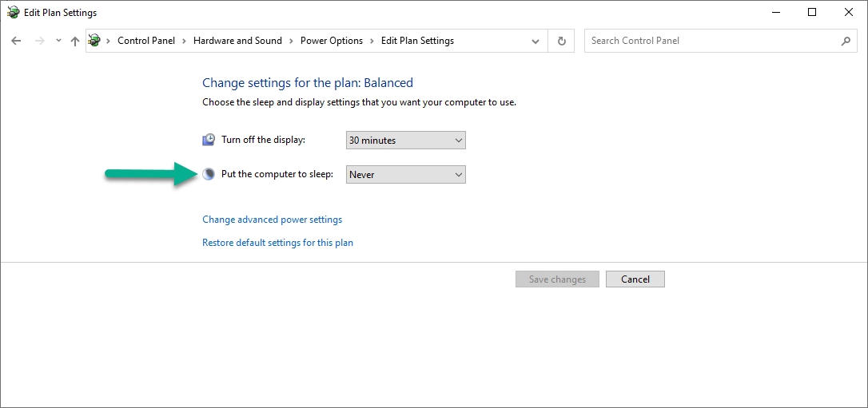Click the Back navigation arrow
Image resolution: width=868 pixels, height=408 pixels.
[16, 41]
